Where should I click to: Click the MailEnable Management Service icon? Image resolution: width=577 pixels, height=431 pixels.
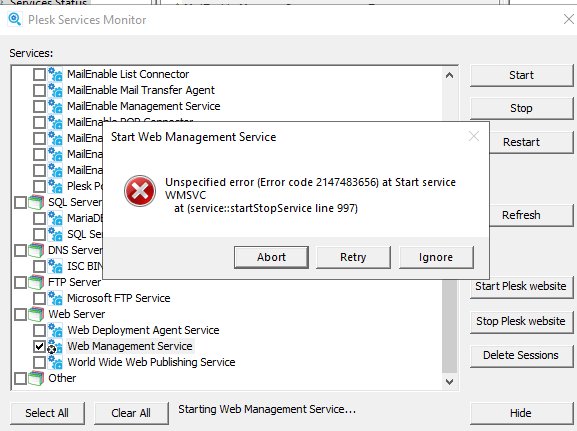55,106
